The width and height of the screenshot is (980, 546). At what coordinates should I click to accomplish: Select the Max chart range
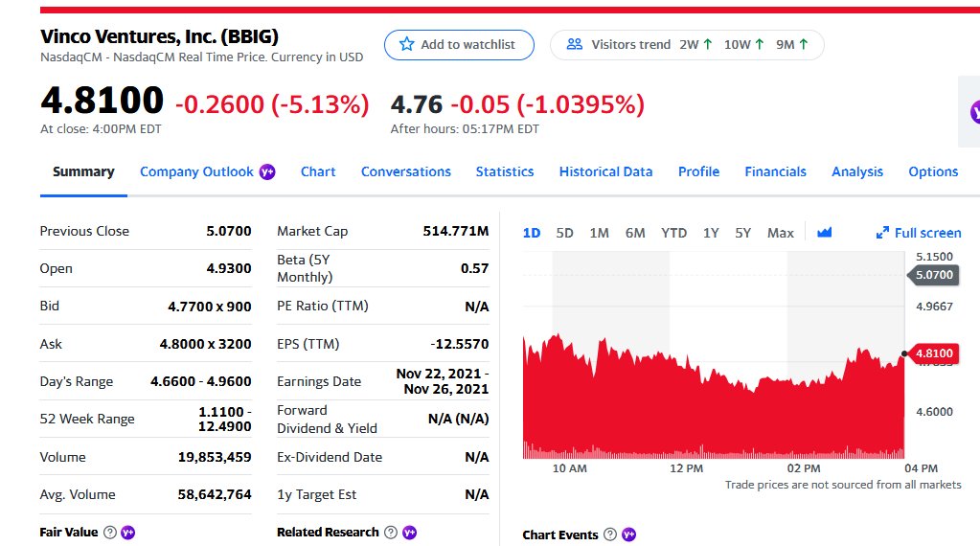(781, 233)
